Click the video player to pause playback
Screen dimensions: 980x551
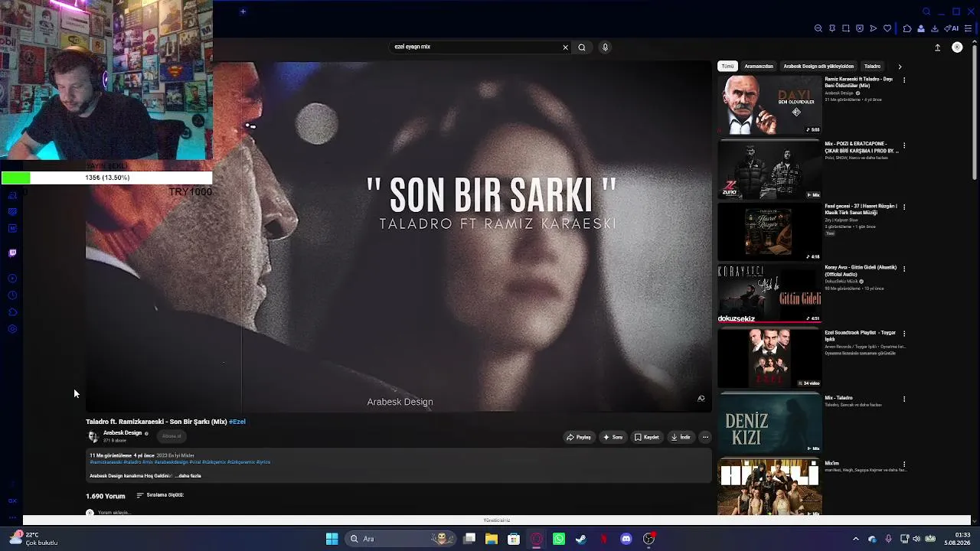399,236
